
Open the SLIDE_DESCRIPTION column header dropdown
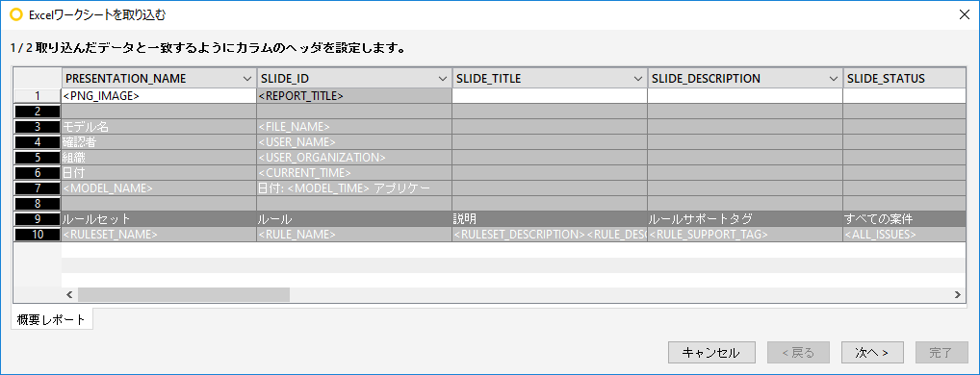(834, 79)
